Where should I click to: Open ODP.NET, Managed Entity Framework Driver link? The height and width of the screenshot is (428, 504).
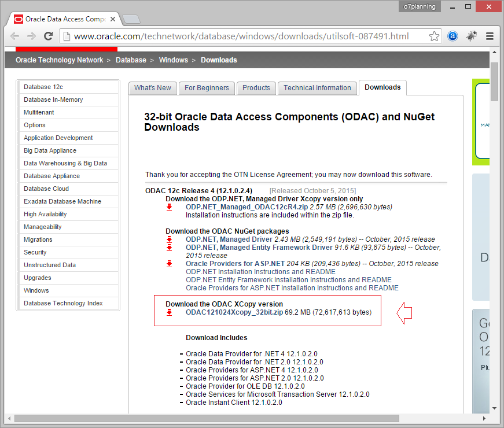(259, 248)
